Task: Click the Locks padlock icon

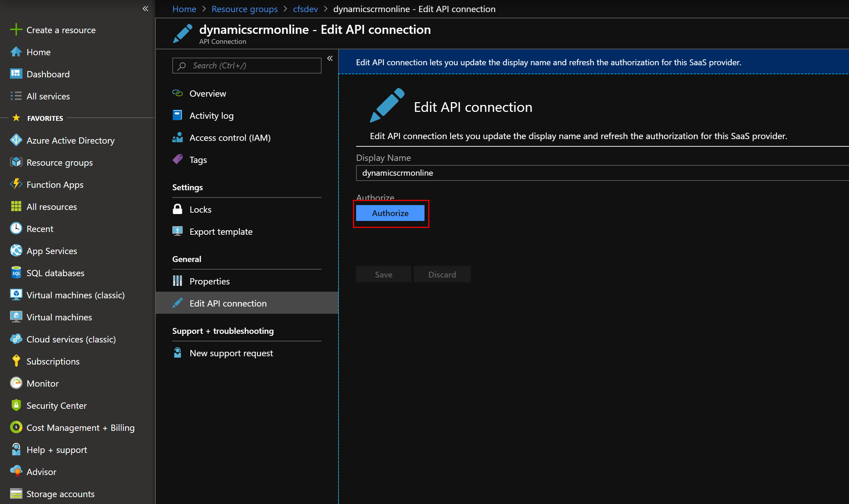Action: coord(178,209)
